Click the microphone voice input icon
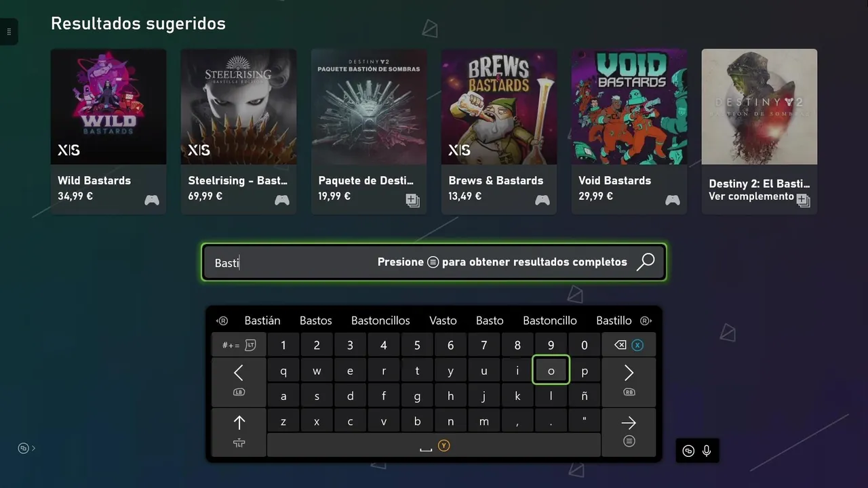This screenshot has height=488, width=868. (707, 451)
